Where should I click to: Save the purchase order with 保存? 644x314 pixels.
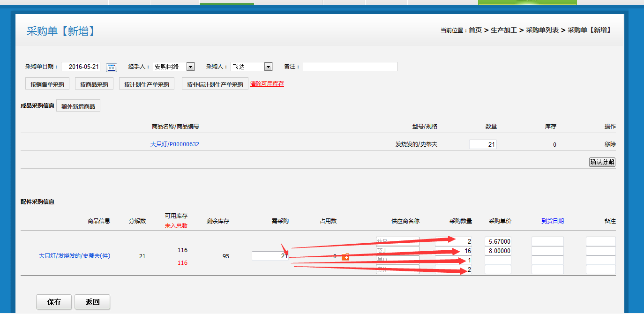point(54,302)
